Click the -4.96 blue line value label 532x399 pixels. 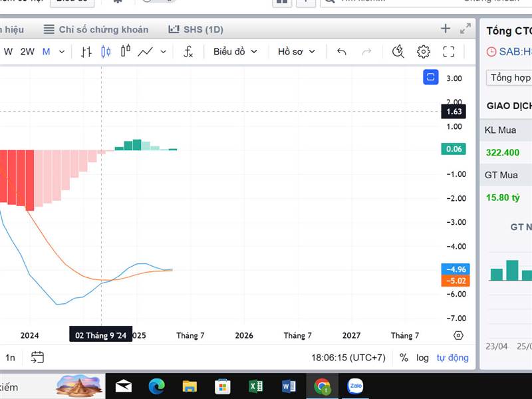(x=456, y=269)
